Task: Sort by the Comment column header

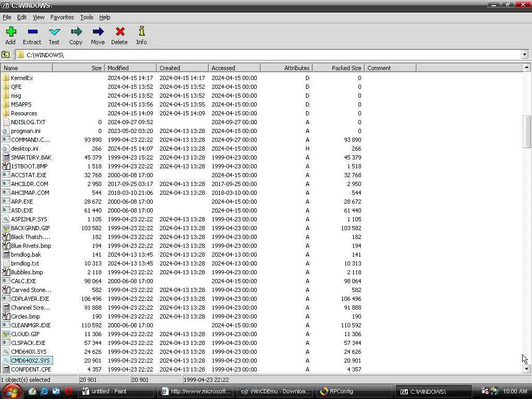Action: tap(390, 68)
